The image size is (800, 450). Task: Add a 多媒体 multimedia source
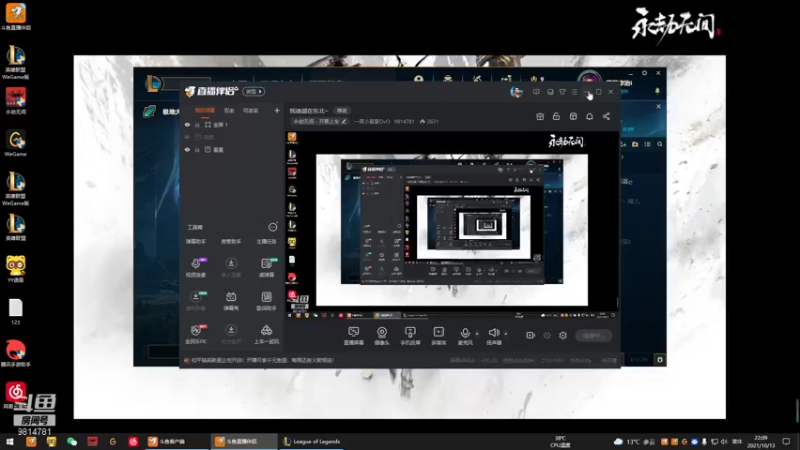click(x=438, y=336)
